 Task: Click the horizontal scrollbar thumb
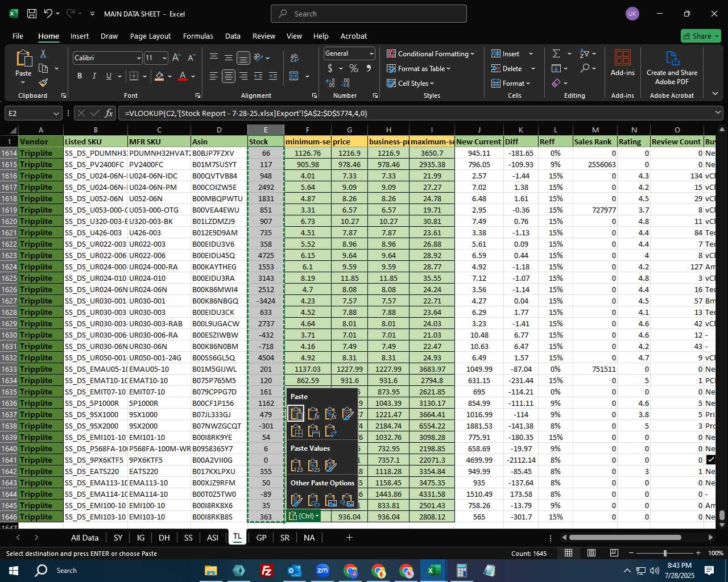tap(625, 537)
